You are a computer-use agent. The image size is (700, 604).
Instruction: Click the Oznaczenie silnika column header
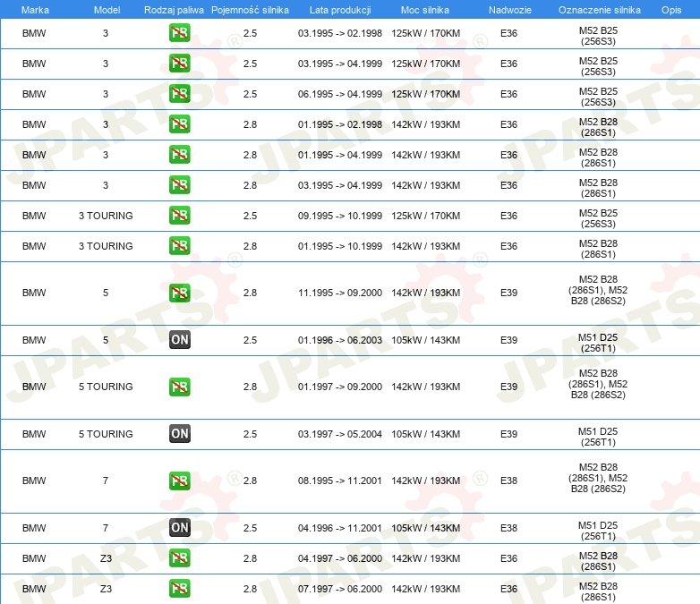[599, 10]
